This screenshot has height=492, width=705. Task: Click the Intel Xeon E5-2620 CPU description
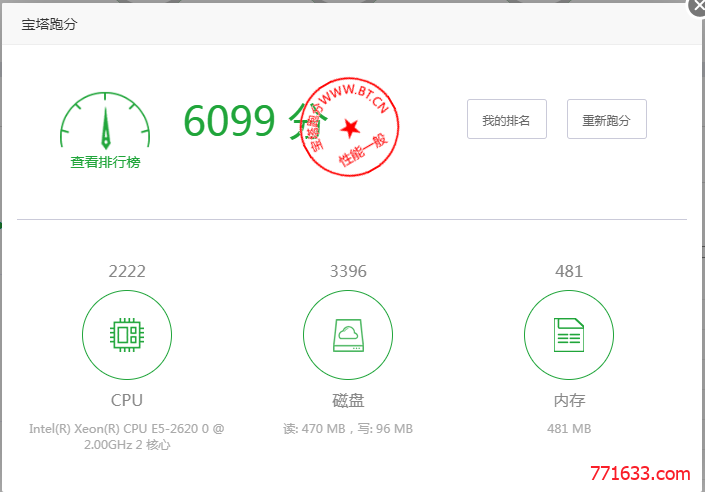pos(127,436)
